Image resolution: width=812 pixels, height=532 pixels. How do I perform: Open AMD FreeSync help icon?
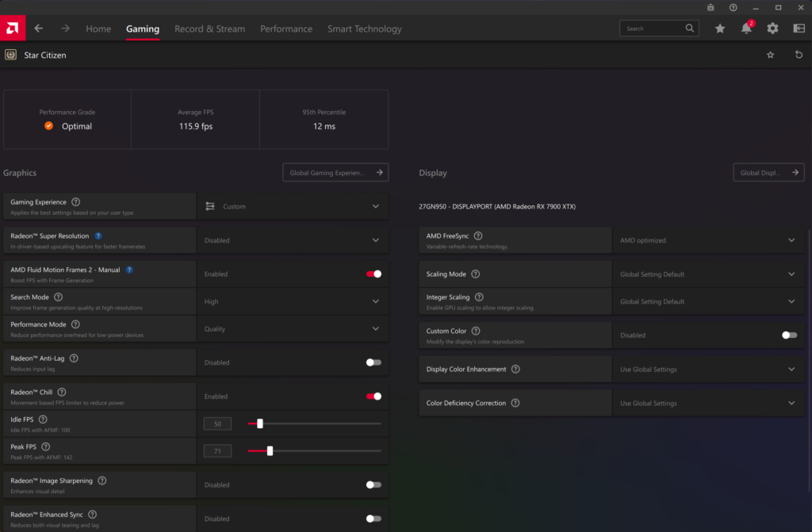478,235
